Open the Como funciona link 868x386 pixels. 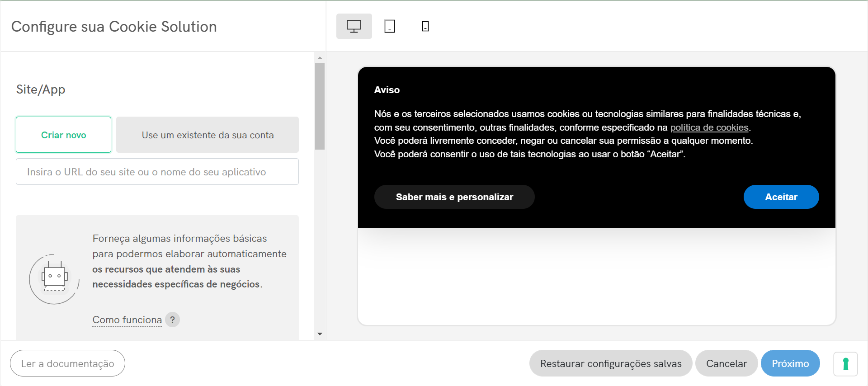127,320
